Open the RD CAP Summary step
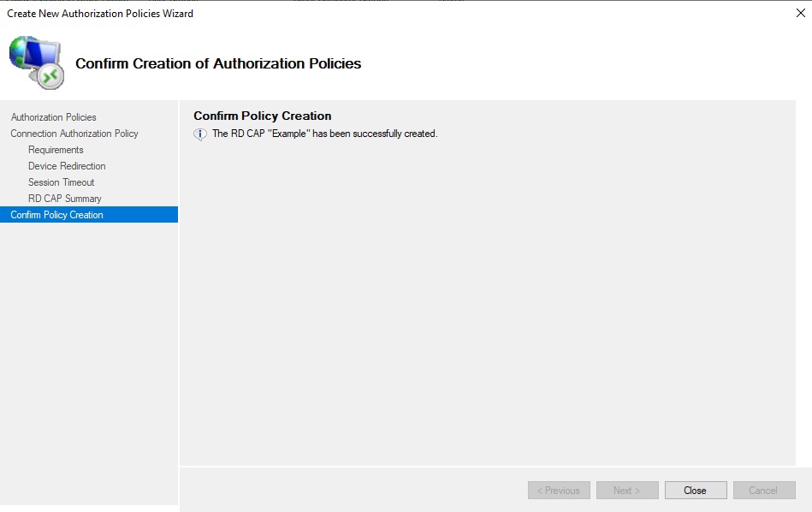 65,199
